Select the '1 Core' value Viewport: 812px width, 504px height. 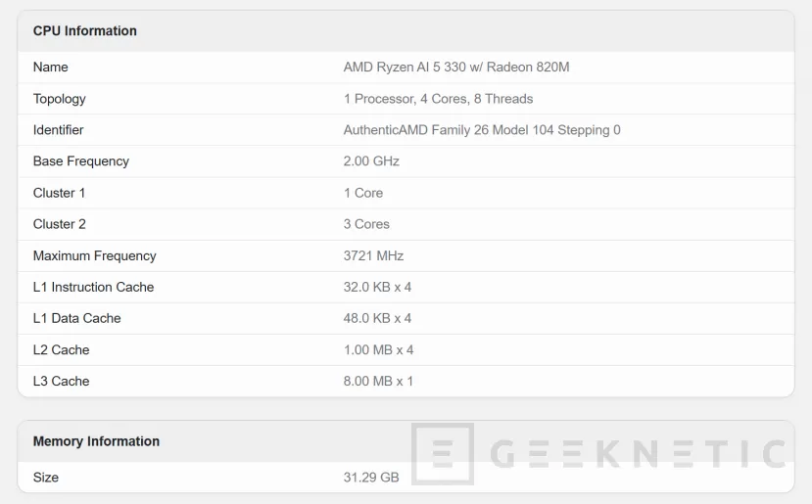click(x=363, y=193)
